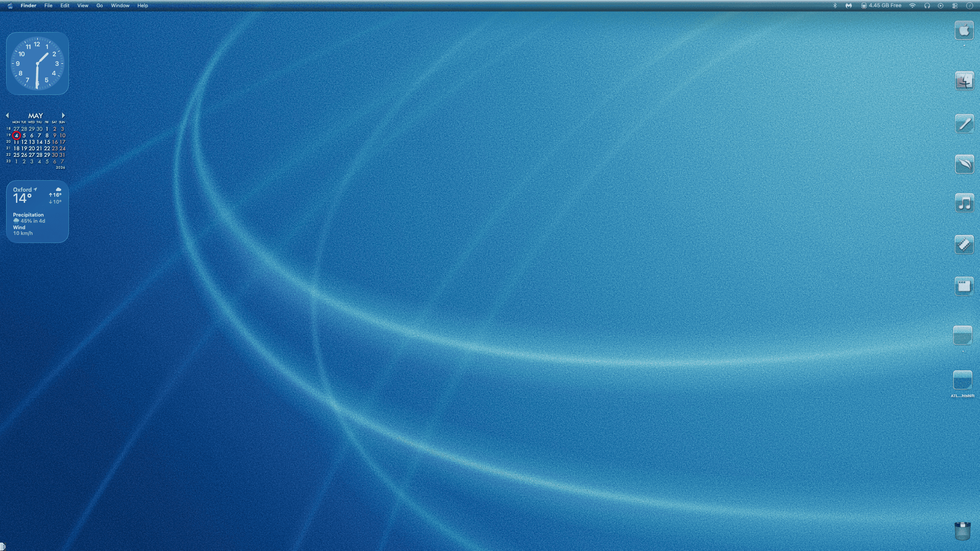Open the film strip app in dock

coord(964,245)
